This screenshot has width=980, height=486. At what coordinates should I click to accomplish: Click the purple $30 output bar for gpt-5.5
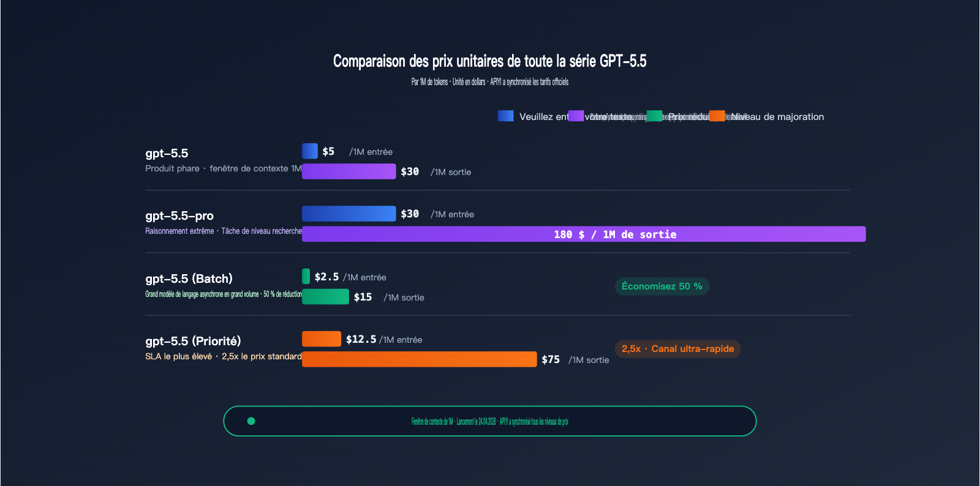coord(349,171)
